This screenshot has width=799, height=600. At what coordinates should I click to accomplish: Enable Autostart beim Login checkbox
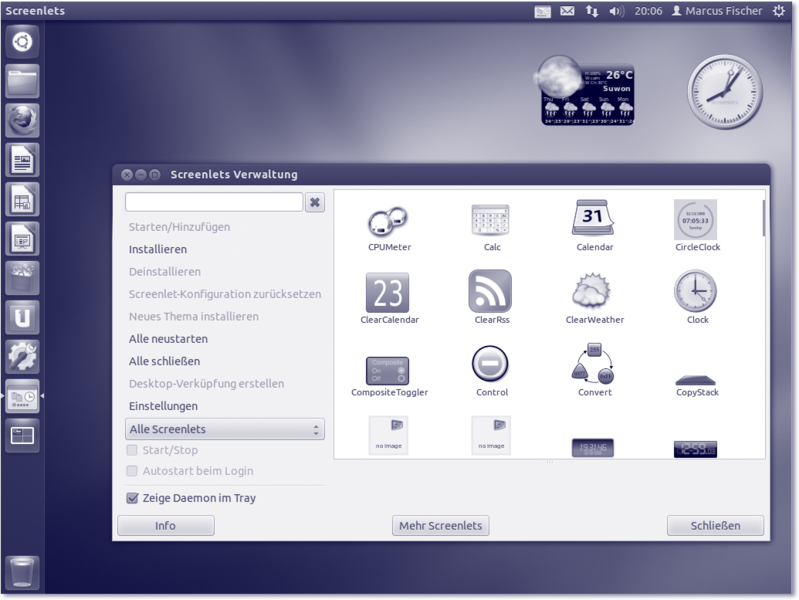click(132, 471)
